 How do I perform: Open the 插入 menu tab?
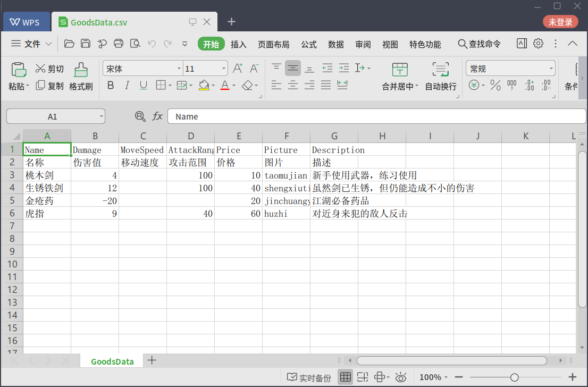click(x=239, y=45)
